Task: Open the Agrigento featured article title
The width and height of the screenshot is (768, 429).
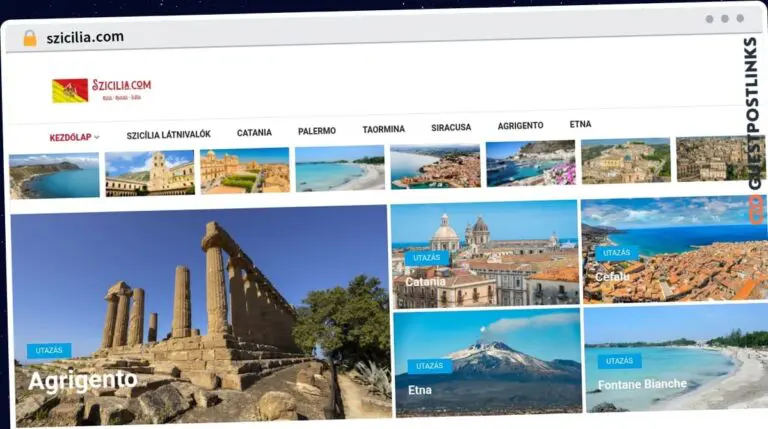Action: click(x=83, y=381)
